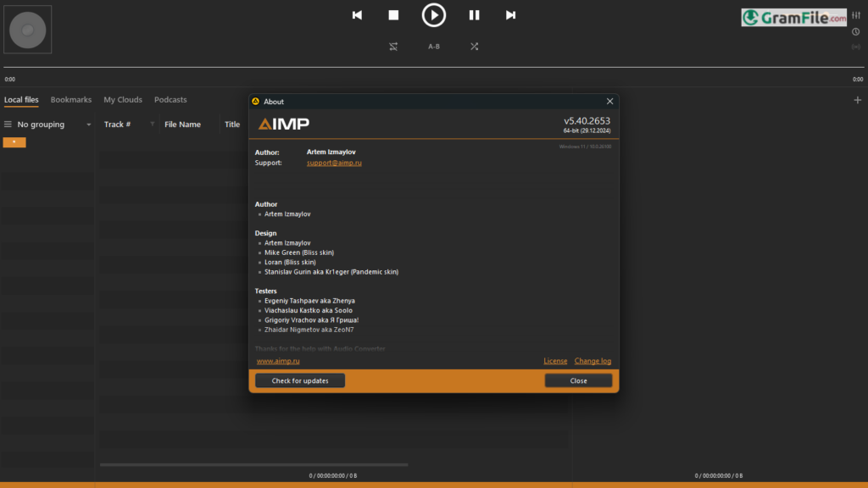Skip to the next track
Image resolution: width=868 pixels, height=488 pixels.
(x=510, y=15)
